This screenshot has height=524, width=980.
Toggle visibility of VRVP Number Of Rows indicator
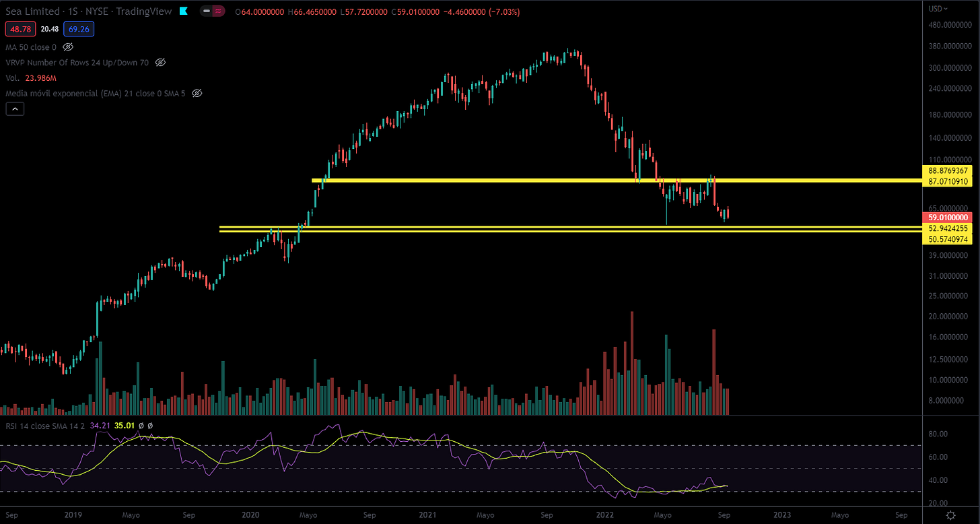pyautogui.click(x=160, y=62)
